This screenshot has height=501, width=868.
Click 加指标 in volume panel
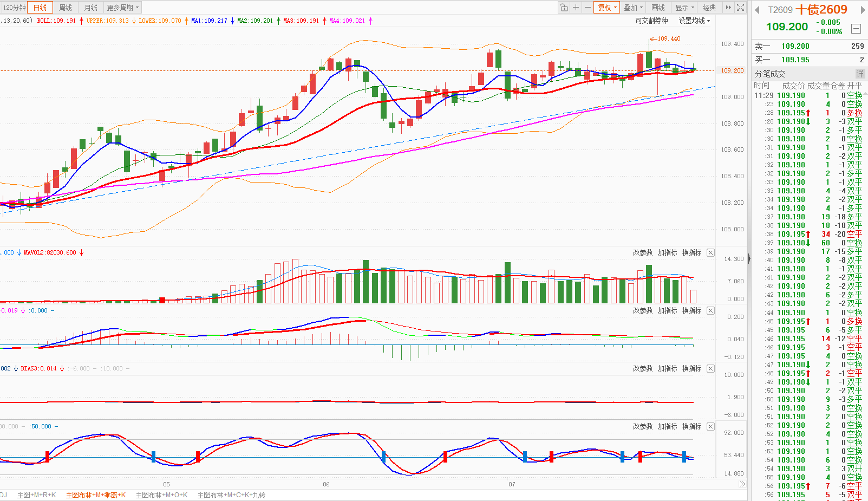coord(667,252)
